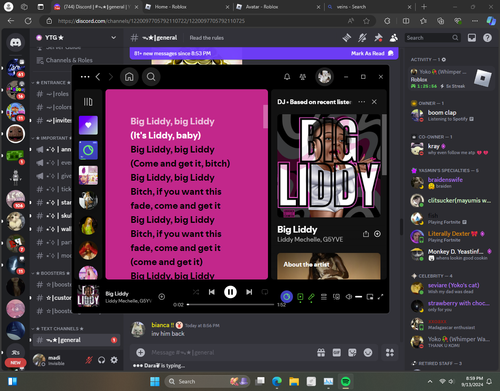This screenshot has height=391, width=500.
Task: Toggle shuffle in Spotify player
Action: click(x=196, y=292)
